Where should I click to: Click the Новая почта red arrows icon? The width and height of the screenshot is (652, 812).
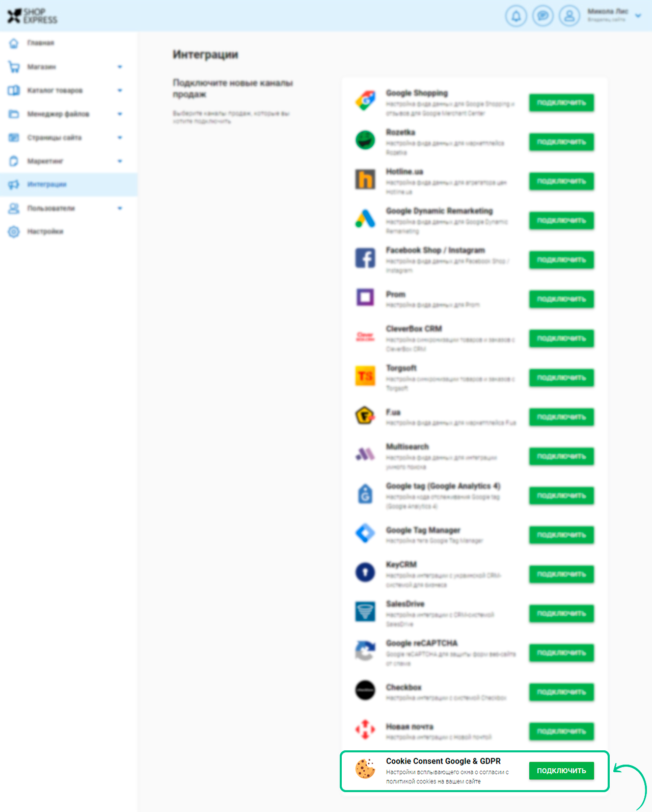pos(365,729)
